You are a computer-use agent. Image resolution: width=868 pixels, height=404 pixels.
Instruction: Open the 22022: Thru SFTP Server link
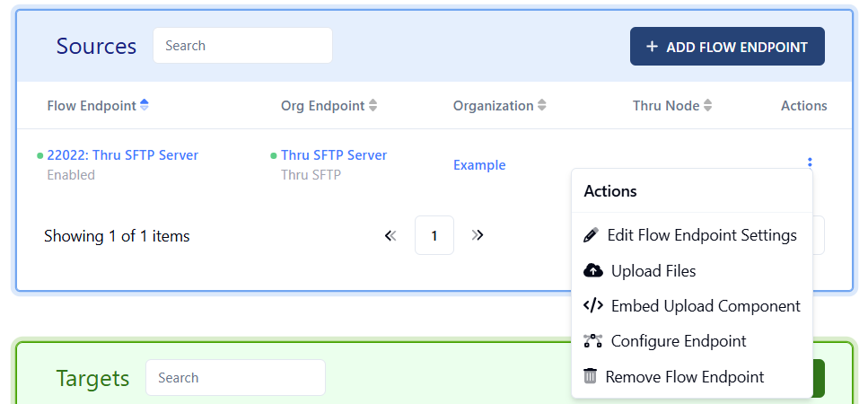[x=122, y=155]
